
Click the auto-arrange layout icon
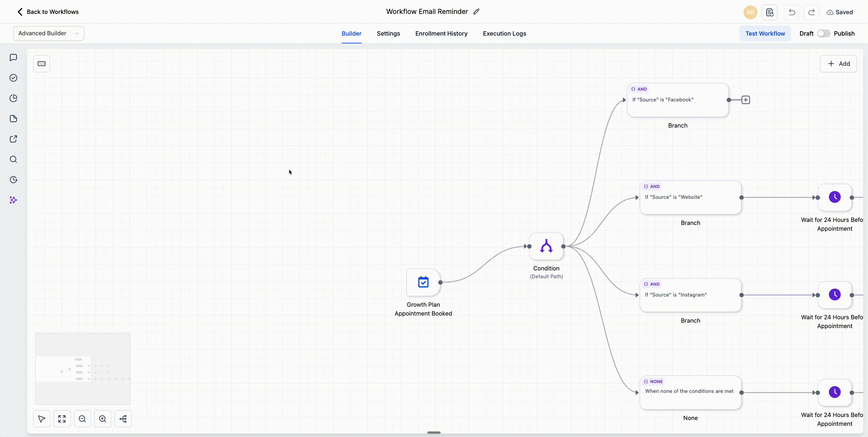(x=123, y=419)
